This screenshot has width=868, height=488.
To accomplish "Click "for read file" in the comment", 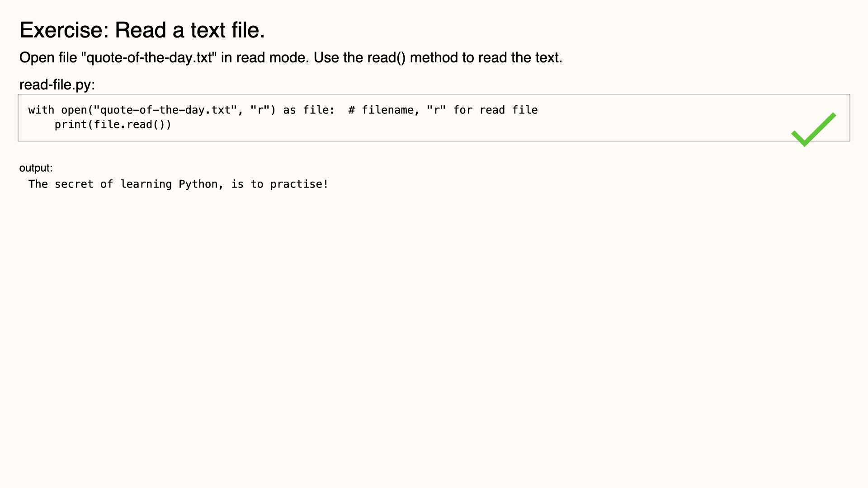I will (x=495, y=110).
